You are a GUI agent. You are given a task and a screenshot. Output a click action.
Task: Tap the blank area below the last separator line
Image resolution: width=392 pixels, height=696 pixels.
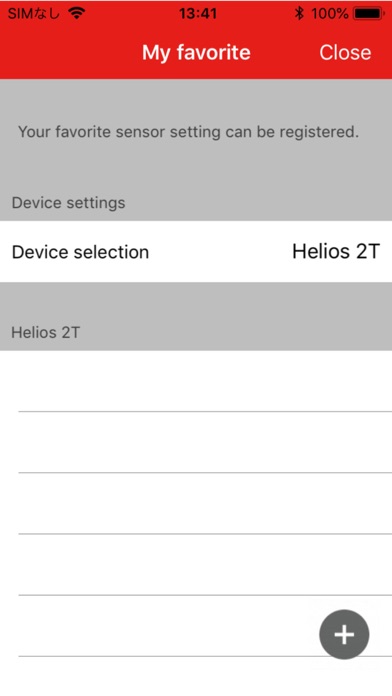click(196, 676)
